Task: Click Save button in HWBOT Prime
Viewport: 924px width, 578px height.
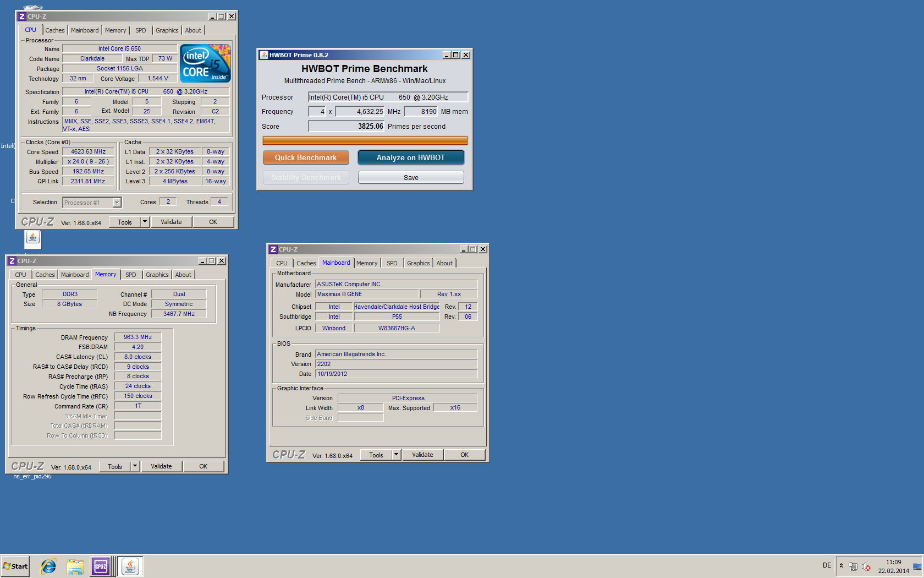Action: click(411, 177)
